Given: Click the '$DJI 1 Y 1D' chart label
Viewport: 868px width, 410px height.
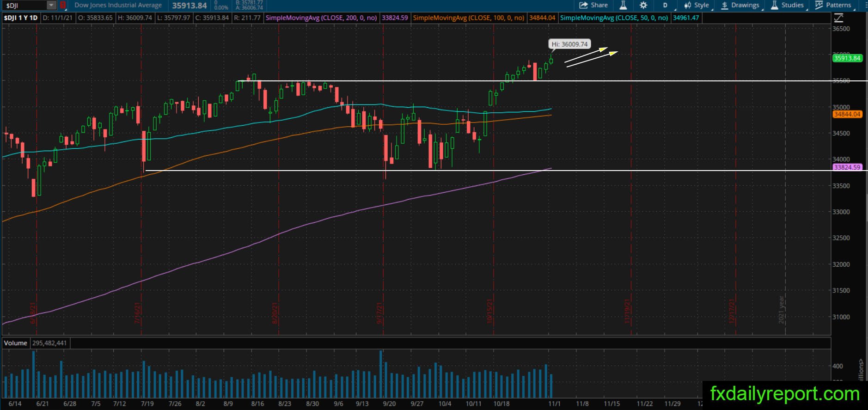Looking at the screenshot, I should [21, 18].
